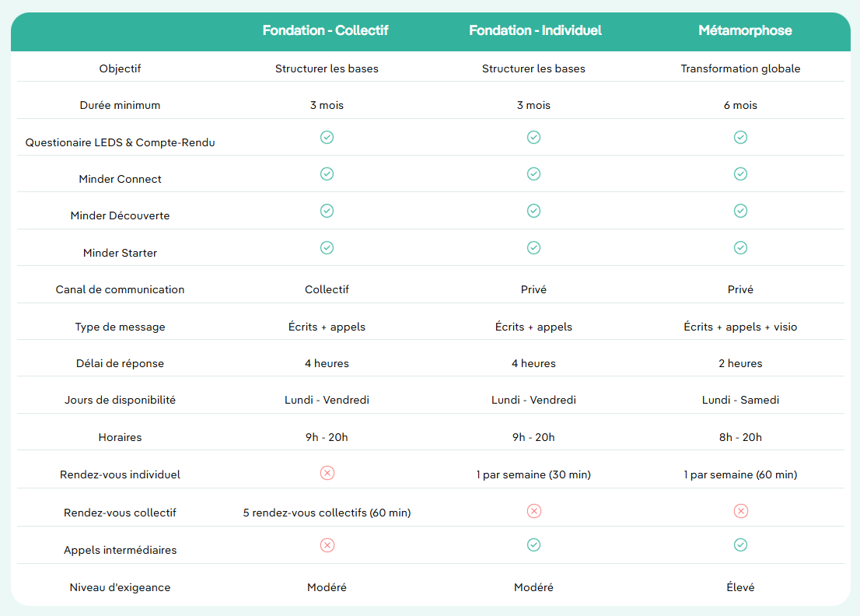Select the Fondation - Collectif column header
Screen dimensions: 860x616
(x=325, y=30)
